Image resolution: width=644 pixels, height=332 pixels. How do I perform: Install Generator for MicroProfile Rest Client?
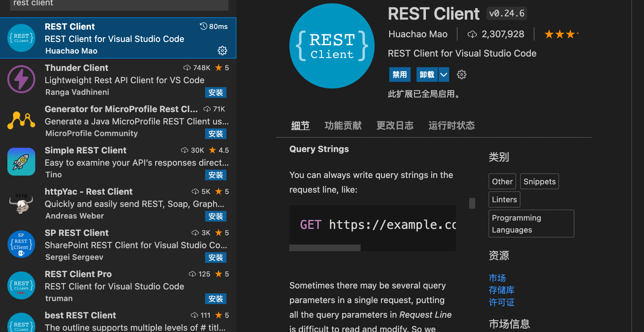tap(216, 134)
